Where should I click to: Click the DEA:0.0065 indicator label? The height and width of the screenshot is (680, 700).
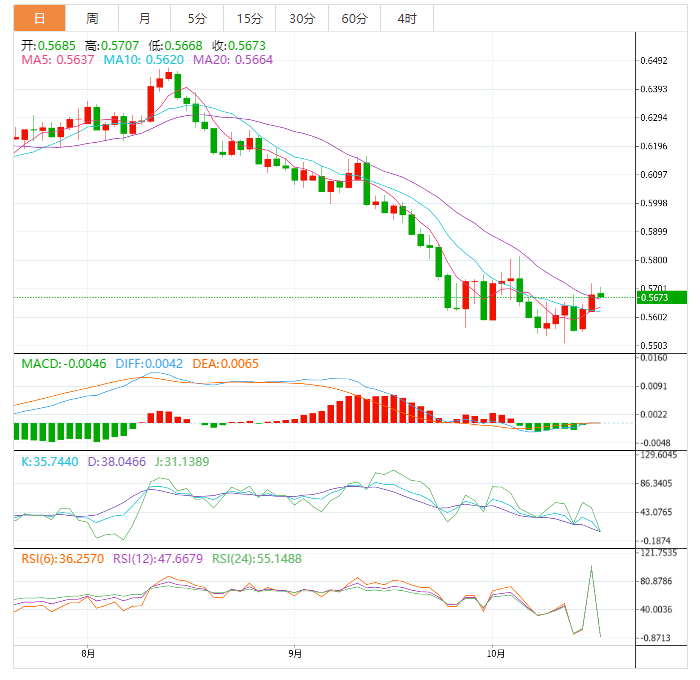(x=225, y=363)
